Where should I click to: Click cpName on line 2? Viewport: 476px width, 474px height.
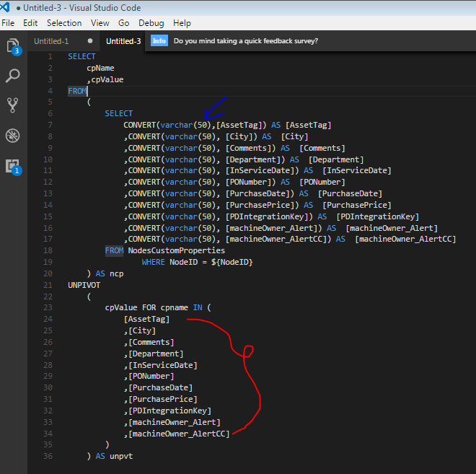tap(100, 68)
